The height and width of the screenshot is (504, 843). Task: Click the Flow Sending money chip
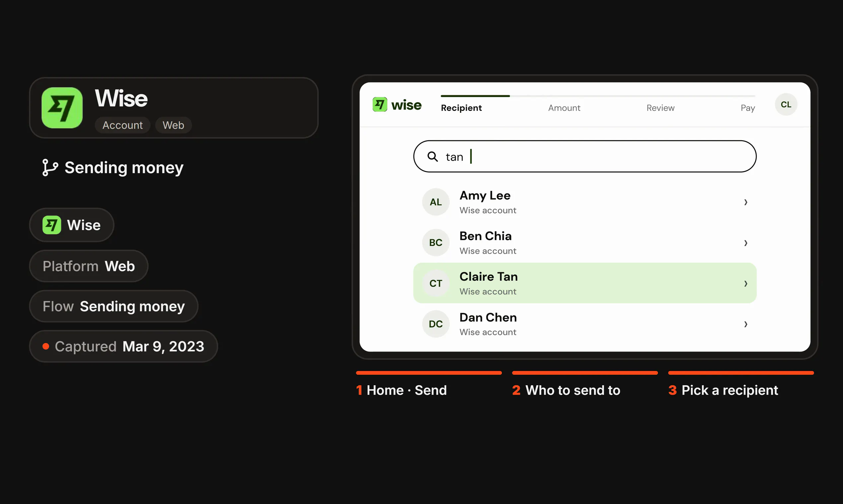(114, 306)
